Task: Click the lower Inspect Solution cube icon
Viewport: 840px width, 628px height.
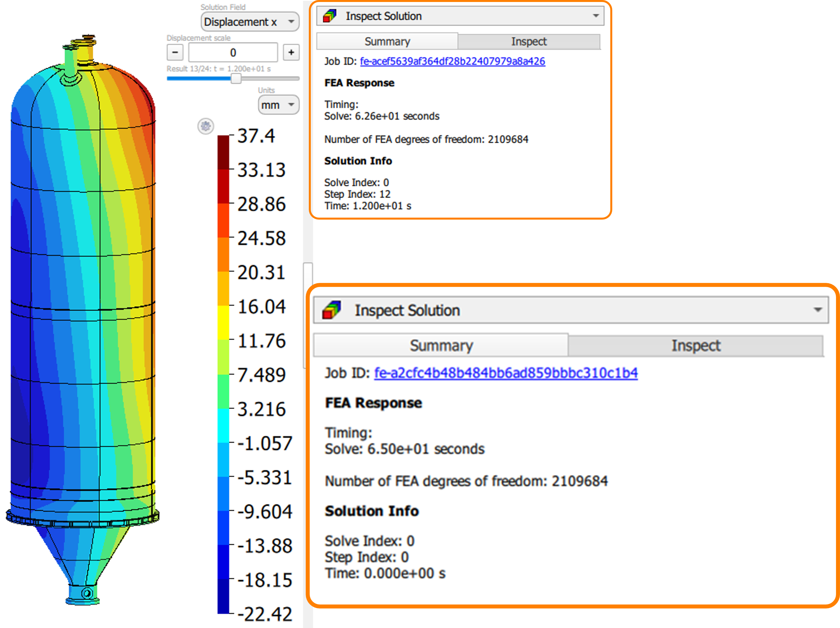Action: click(331, 310)
